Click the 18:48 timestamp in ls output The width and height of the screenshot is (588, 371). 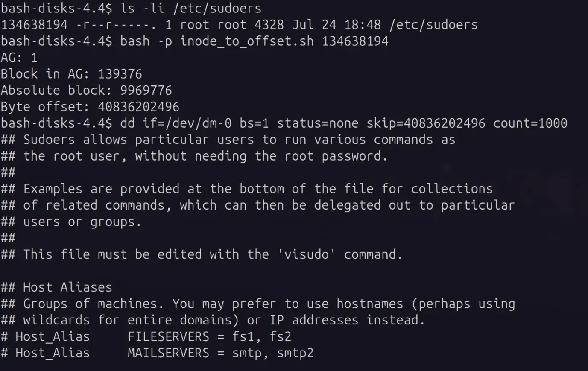(363, 25)
